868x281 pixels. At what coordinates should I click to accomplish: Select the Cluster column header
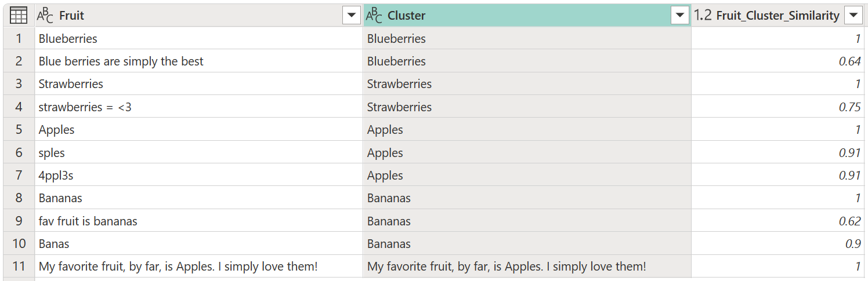[x=527, y=16]
